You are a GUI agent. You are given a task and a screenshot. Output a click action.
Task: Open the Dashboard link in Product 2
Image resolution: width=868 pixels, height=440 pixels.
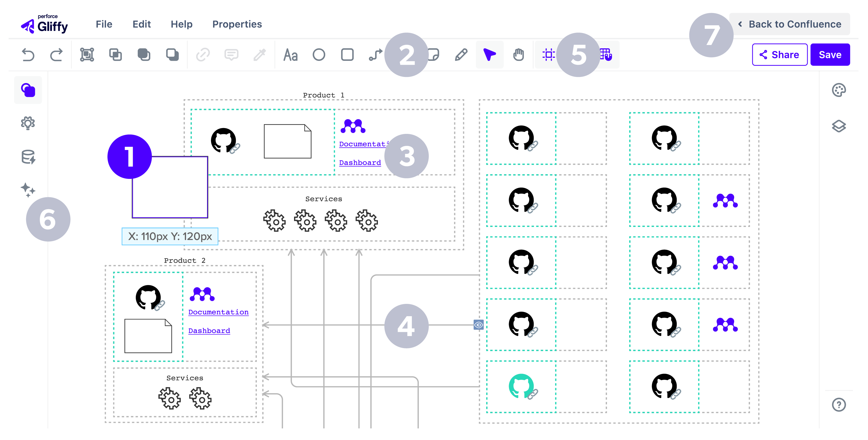(x=209, y=331)
